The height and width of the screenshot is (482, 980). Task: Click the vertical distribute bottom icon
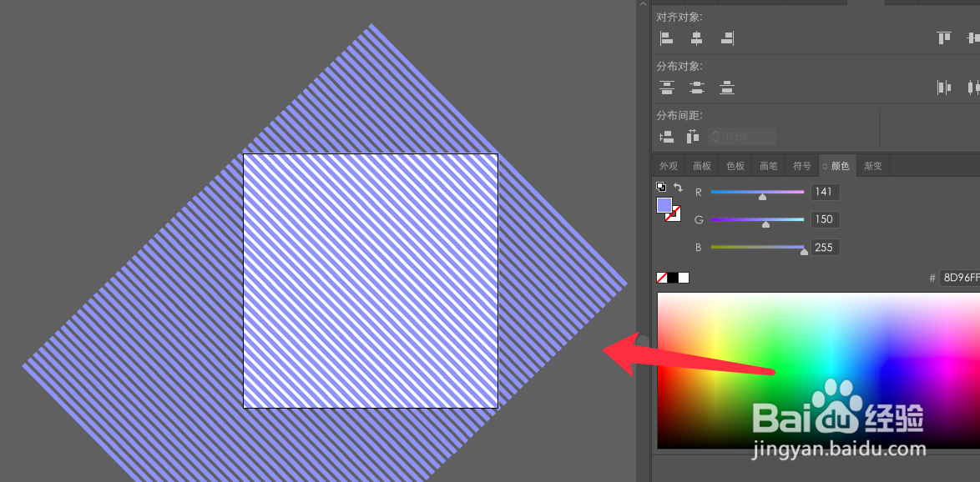pos(726,88)
